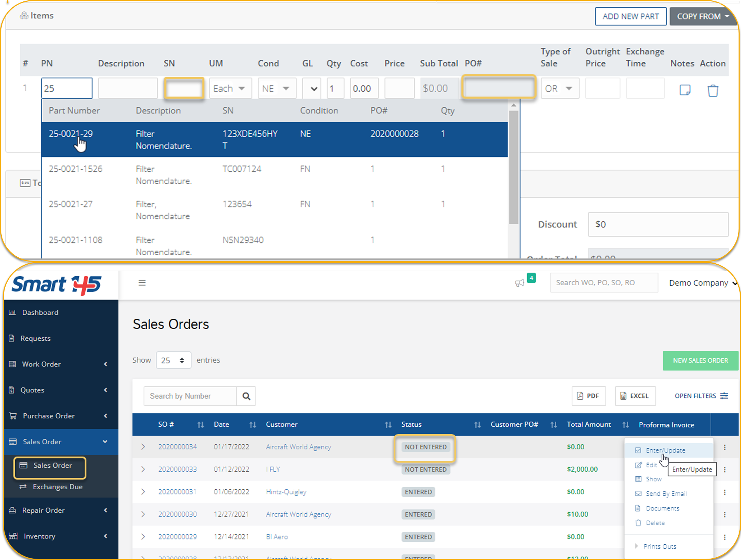Sort by Status column arrows
This screenshot has width=741, height=560.
coord(477,425)
